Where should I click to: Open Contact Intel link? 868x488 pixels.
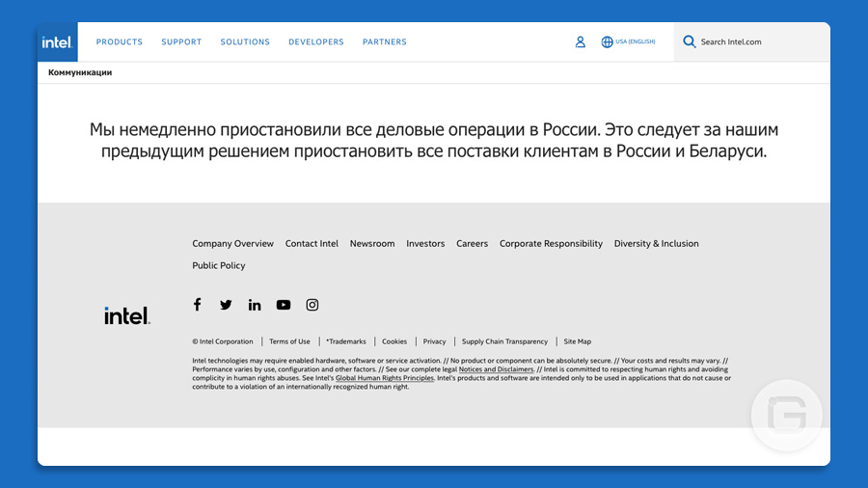tap(312, 243)
